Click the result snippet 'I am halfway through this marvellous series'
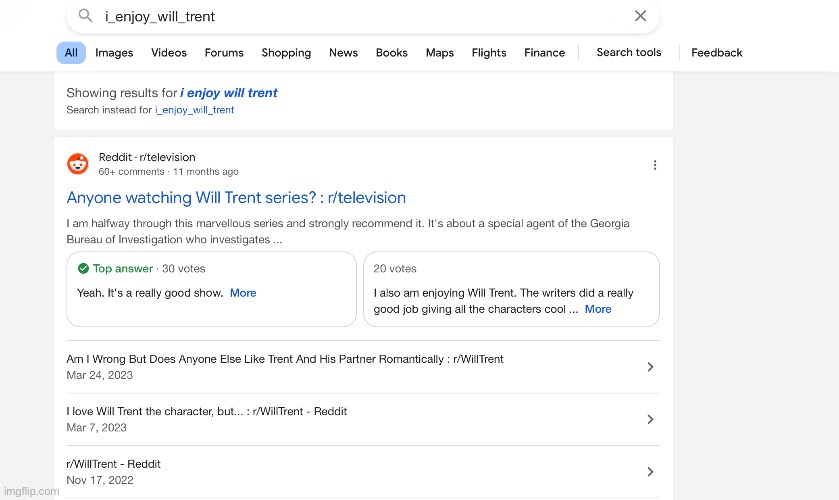 (x=348, y=231)
